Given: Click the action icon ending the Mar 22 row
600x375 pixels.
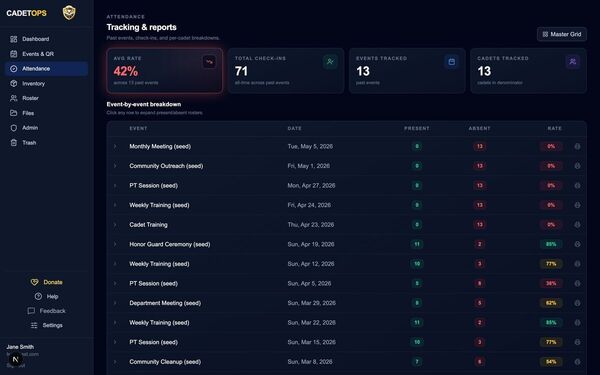Looking at the screenshot, I should tap(577, 323).
